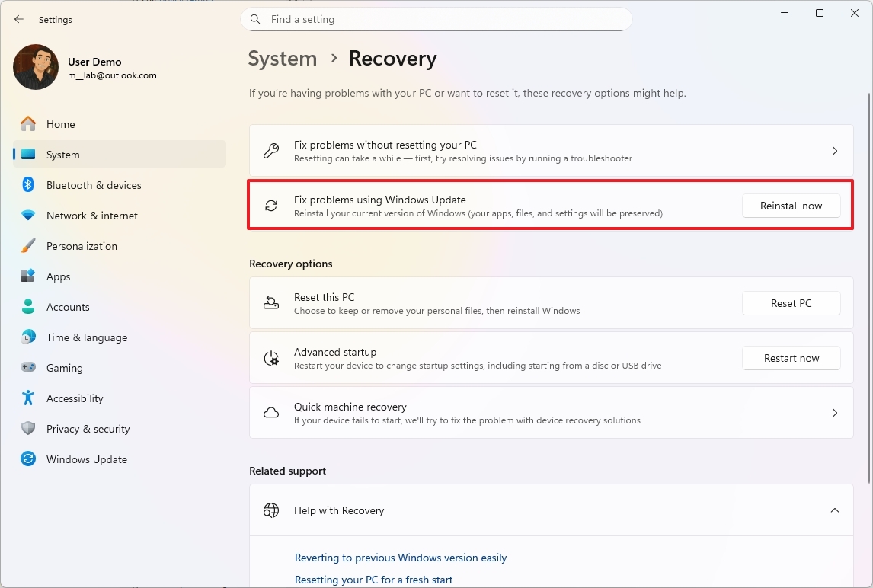
Task: Navigate to Home in the sidebar
Action: 60,124
